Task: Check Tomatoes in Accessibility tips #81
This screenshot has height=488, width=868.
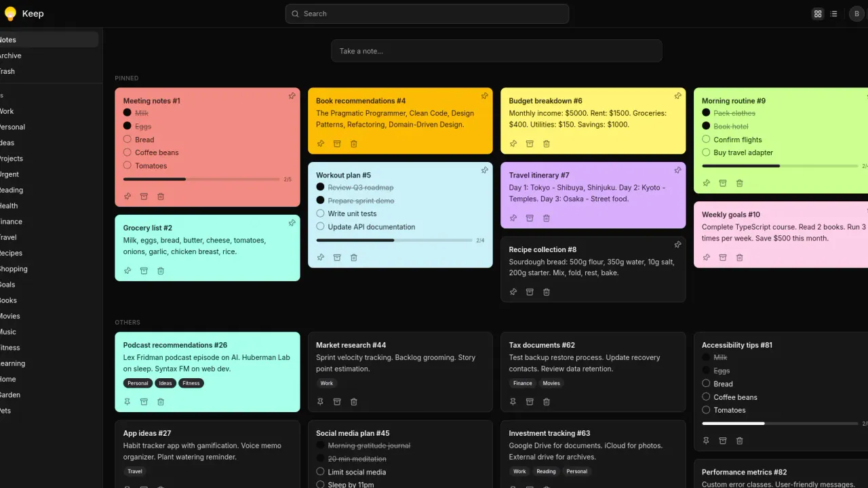Action: pyautogui.click(x=706, y=410)
